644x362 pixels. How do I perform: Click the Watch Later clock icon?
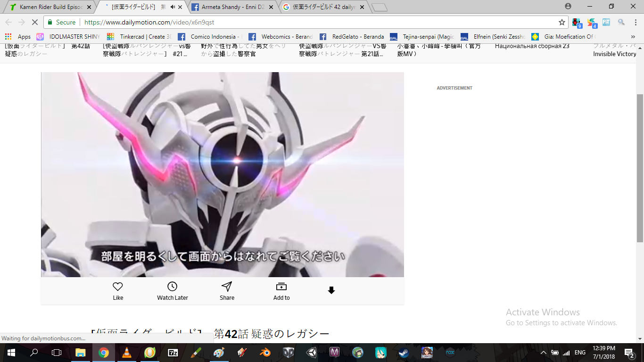click(173, 287)
